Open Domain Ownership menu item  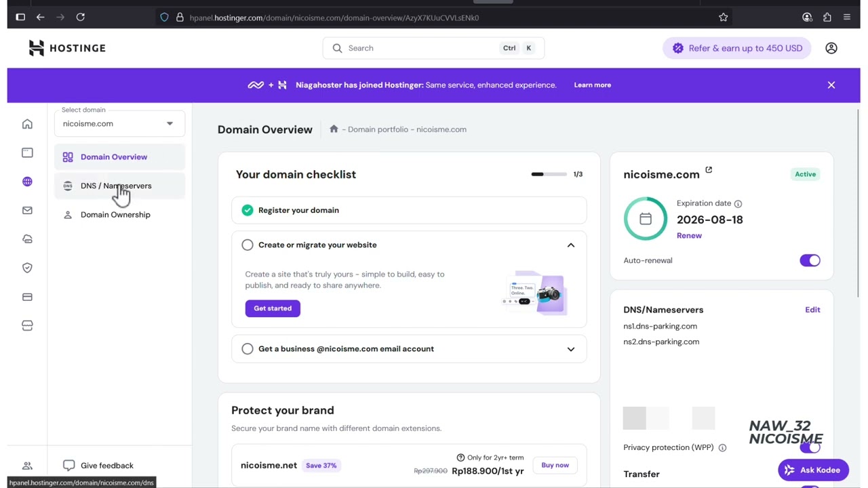(x=119, y=214)
